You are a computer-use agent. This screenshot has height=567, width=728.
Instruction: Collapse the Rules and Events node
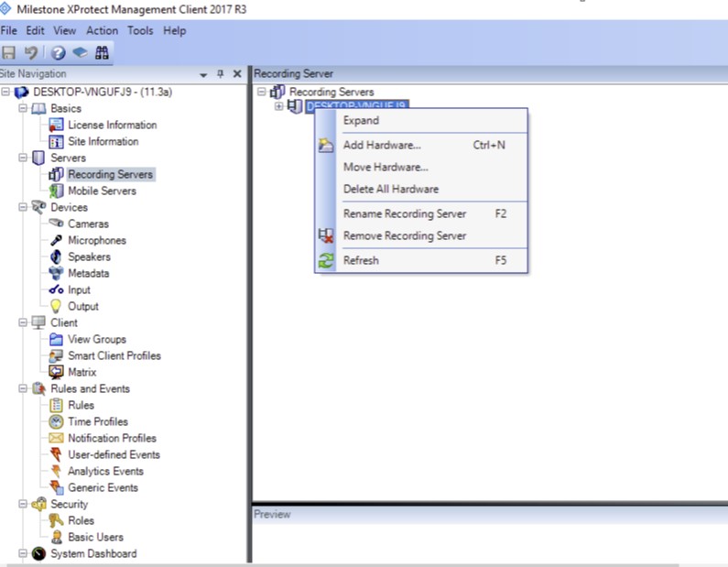point(23,388)
